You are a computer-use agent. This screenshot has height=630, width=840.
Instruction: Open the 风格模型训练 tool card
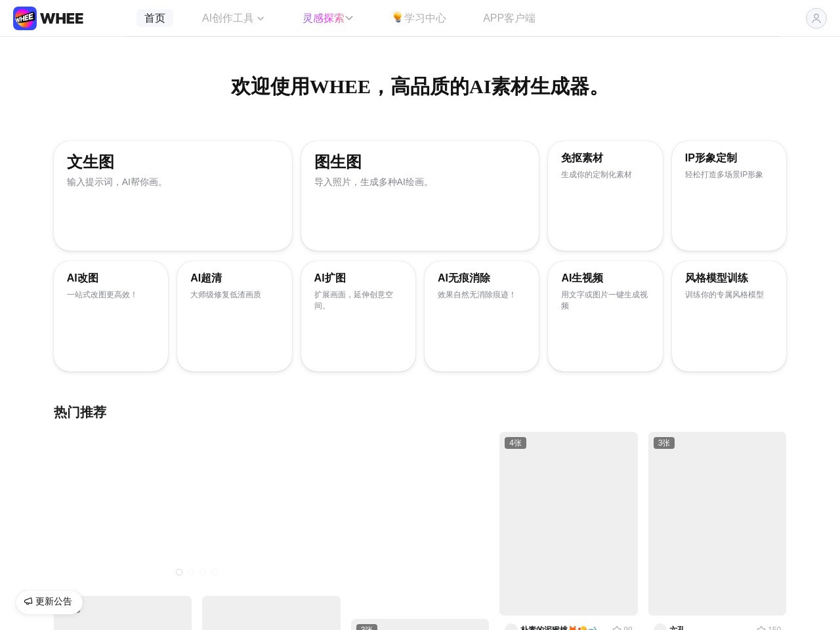click(729, 316)
